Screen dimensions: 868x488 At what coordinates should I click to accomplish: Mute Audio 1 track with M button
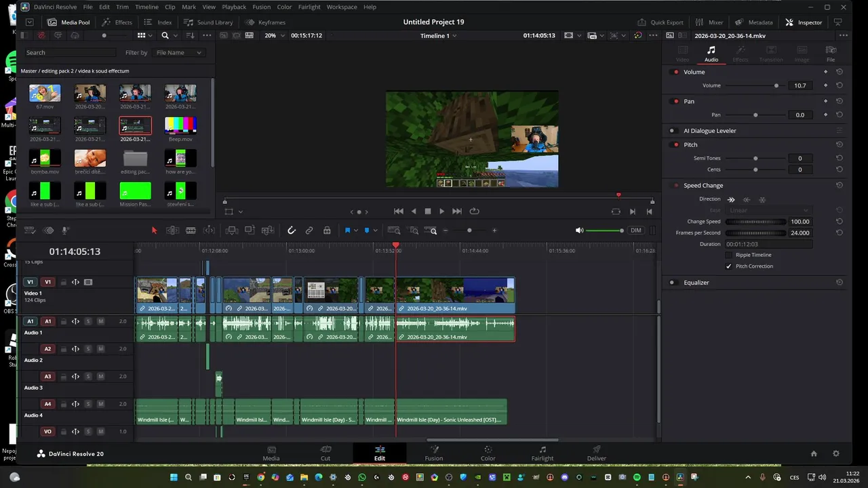click(100, 321)
